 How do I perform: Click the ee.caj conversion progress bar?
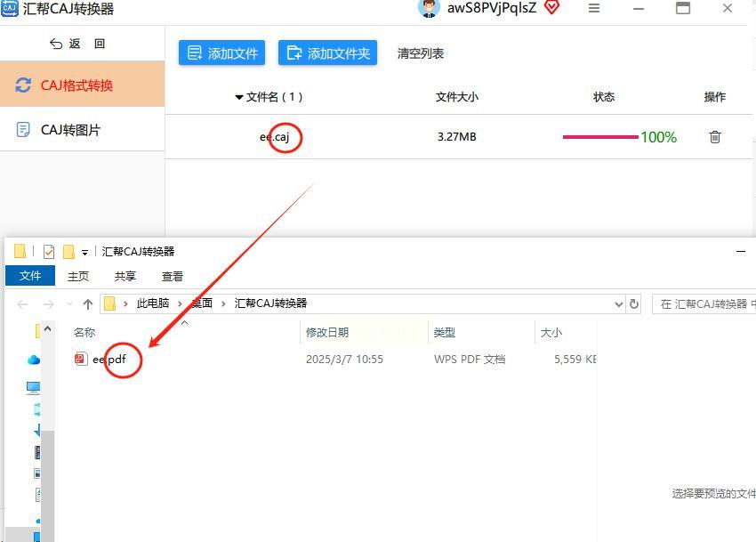599,137
